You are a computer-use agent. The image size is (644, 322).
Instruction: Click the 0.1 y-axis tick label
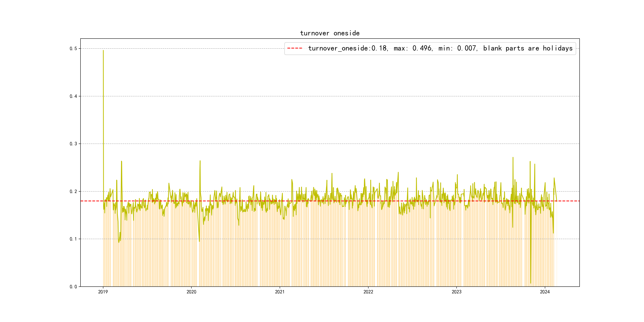(73, 239)
